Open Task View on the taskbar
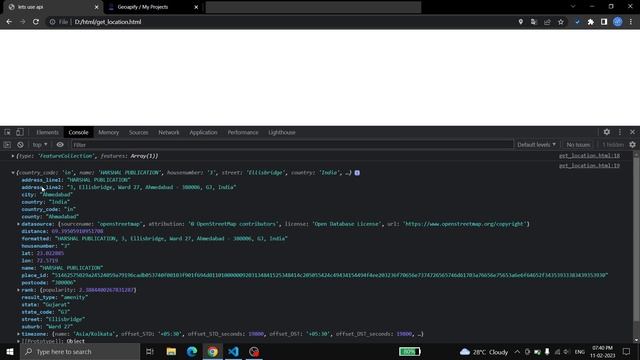640x360 pixels. point(150,351)
